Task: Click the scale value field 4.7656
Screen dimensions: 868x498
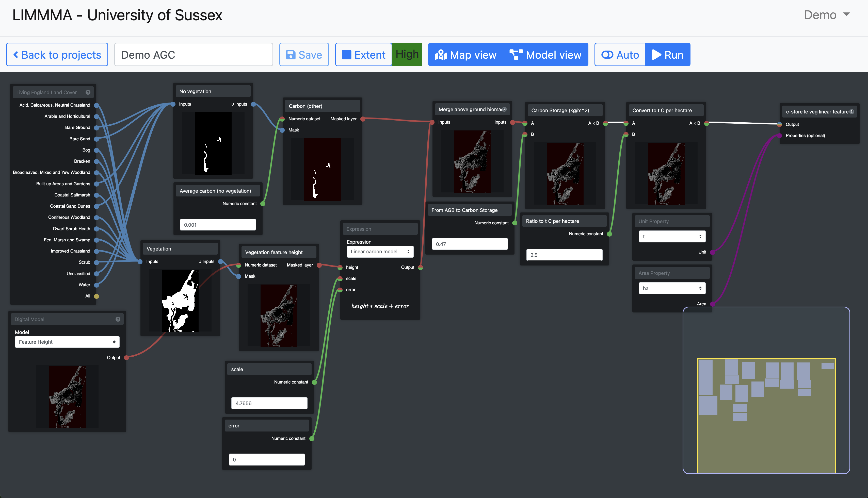Action: tap(269, 403)
